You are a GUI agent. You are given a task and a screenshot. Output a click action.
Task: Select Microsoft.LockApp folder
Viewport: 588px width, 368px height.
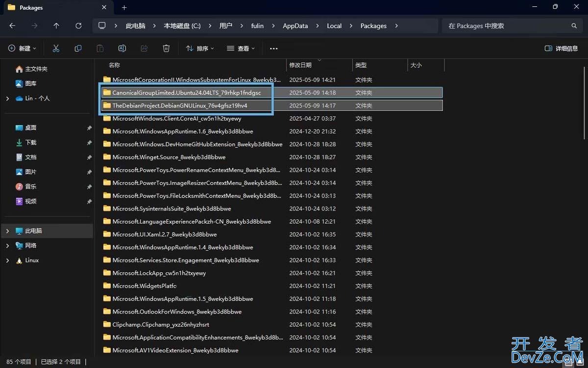coord(272,273)
